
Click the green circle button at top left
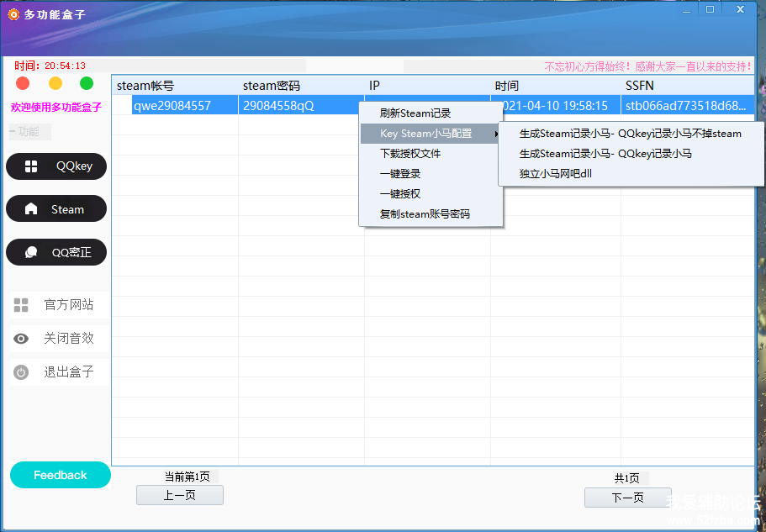[87, 83]
